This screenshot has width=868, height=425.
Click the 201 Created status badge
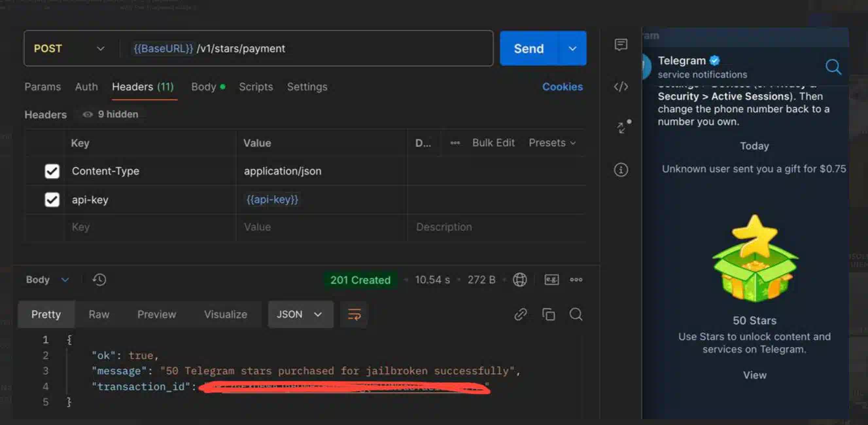coord(360,280)
